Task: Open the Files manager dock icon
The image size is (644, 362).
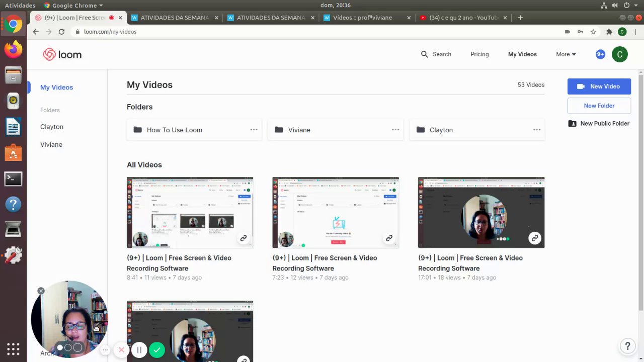Action: pos(13,75)
